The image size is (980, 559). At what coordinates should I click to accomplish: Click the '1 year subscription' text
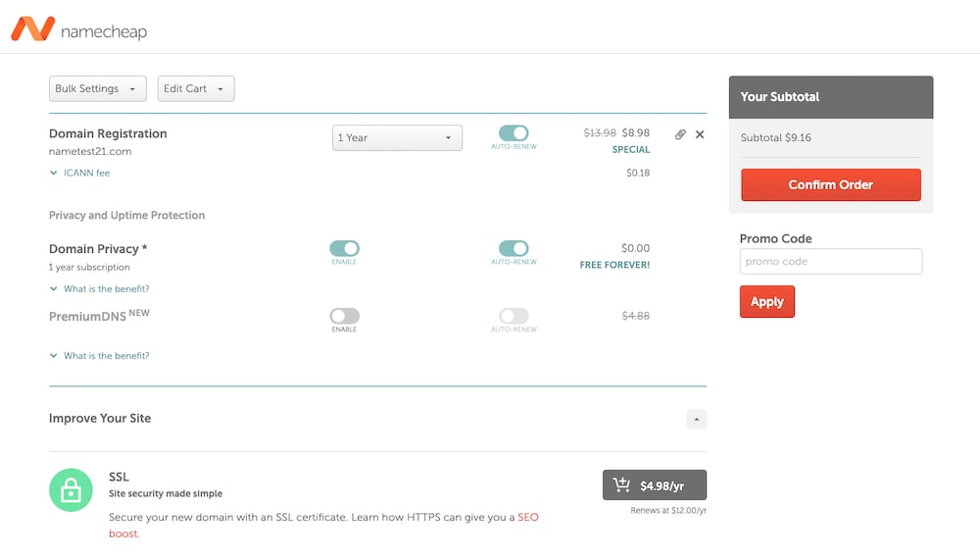pyautogui.click(x=89, y=267)
